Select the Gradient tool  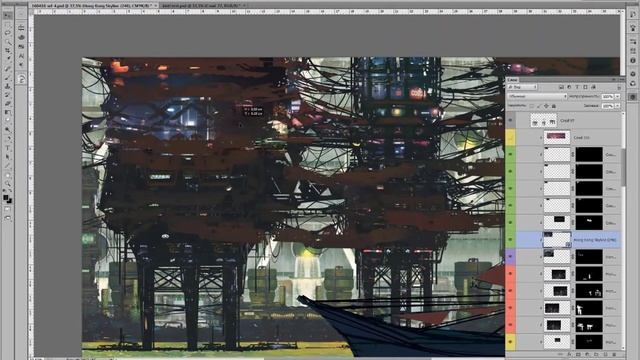[x=8, y=113]
